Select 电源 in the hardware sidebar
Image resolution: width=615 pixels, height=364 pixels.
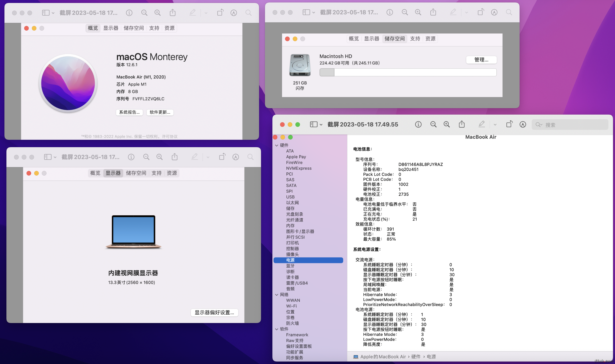tap(308, 260)
